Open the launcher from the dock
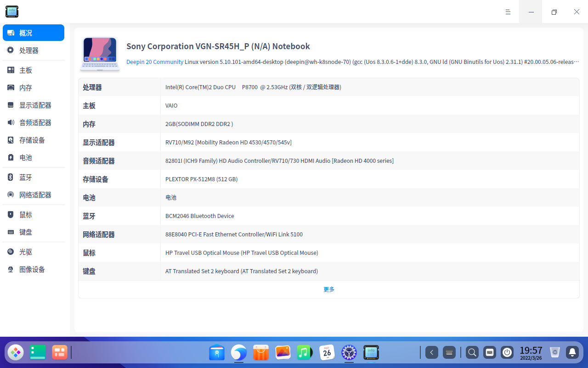Screen dimensions: 588x368 tap(16, 352)
